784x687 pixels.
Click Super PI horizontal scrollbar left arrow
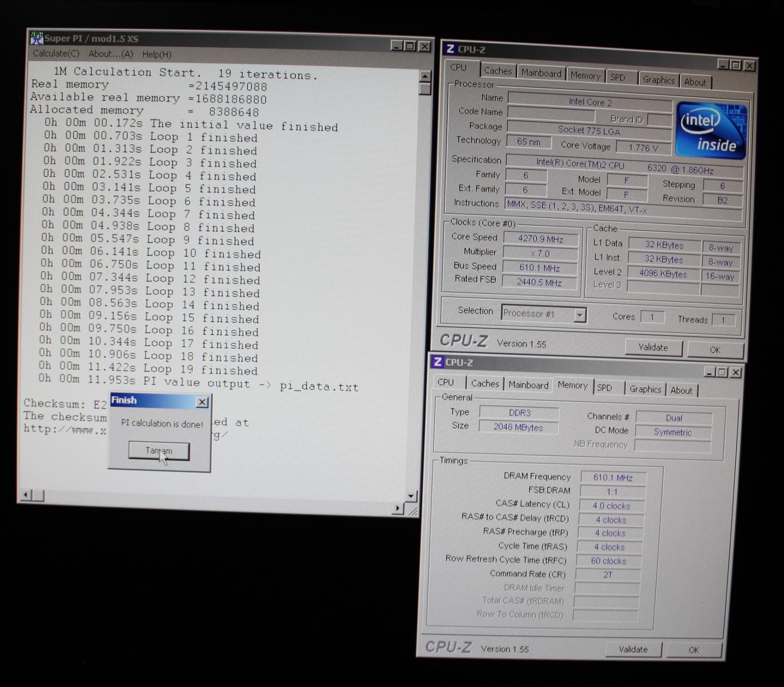click(26, 494)
